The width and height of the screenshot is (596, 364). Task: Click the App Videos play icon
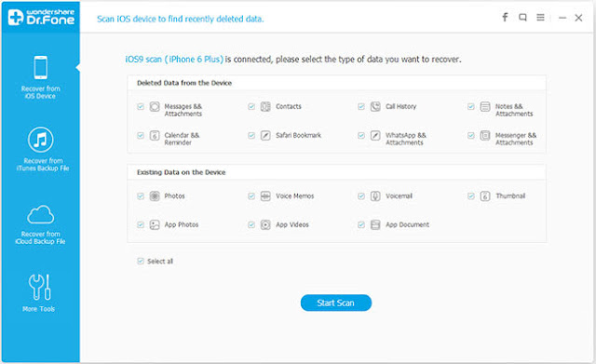(x=265, y=225)
